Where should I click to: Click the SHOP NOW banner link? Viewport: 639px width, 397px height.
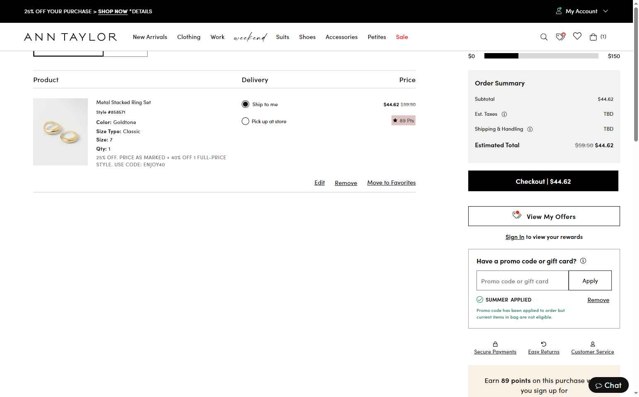pyautogui.click(x=113, y=11)
